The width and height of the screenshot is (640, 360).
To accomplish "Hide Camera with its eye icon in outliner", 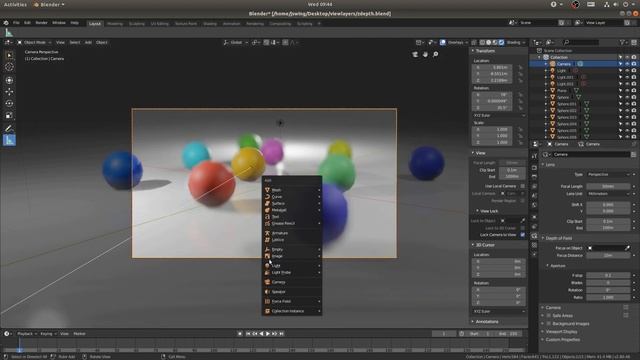I will (x=627, y=64).
